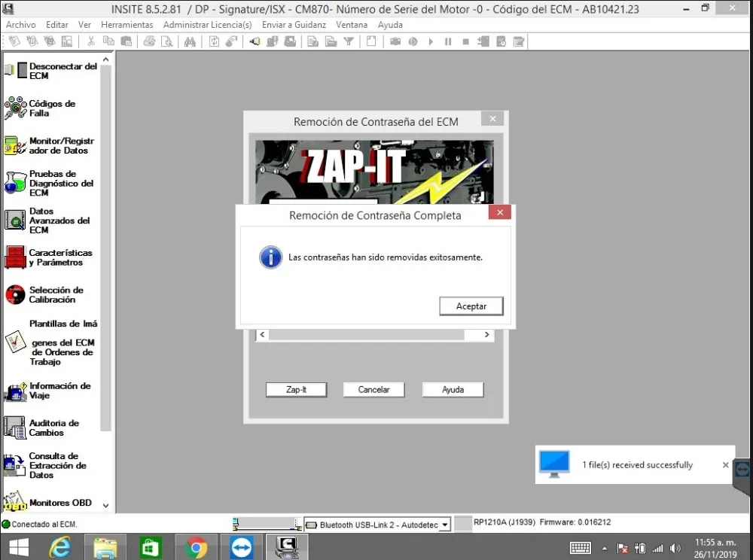Open the Editar menu
This screenshot has height=560, width=753.
point(56,25)
